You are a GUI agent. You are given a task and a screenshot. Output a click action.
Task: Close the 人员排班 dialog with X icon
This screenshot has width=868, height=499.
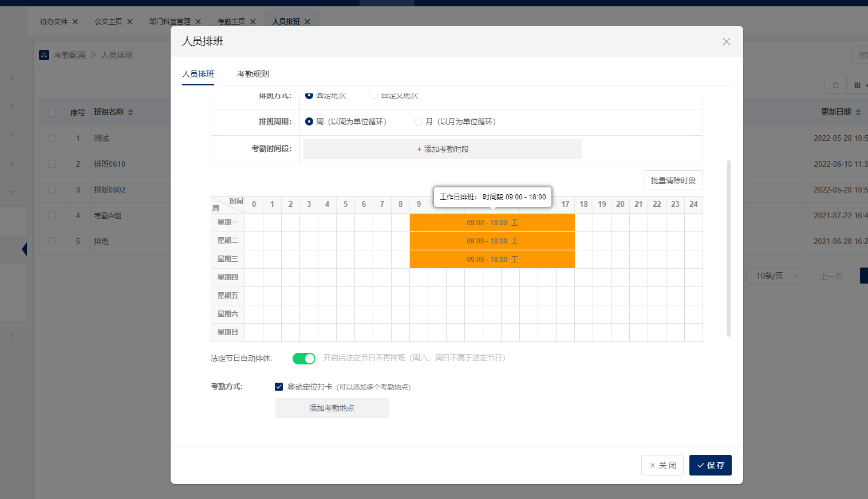tap(726, 41)
